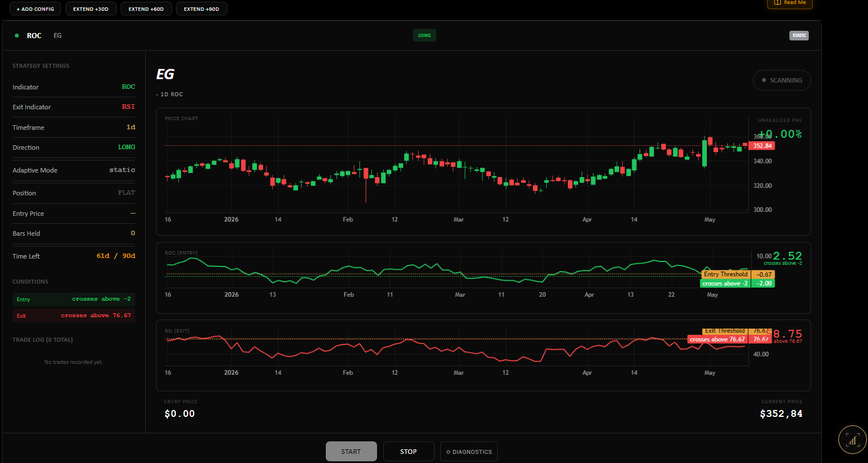Open the Read Me link
868x463 pixels.
790,3
